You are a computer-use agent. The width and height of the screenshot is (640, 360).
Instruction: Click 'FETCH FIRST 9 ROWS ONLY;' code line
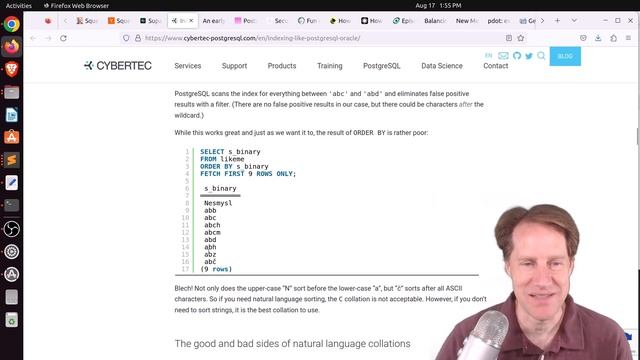pyautogui.click(x=248, y=173)
